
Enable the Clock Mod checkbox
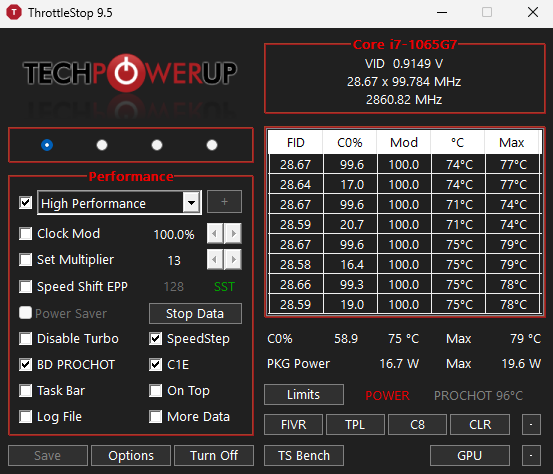[x=25, y=233]
